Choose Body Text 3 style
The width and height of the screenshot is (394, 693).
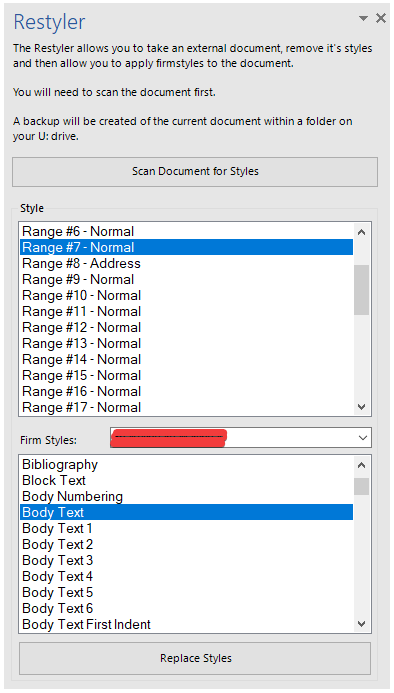186,560
